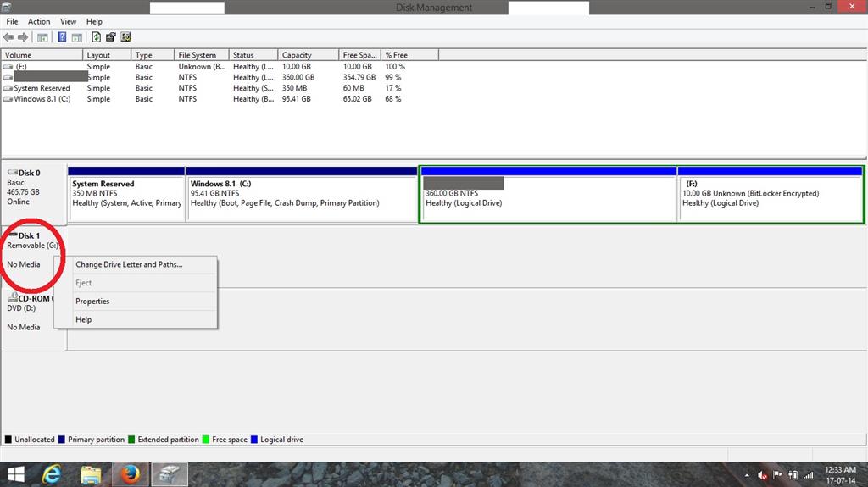
Task: Toggle the Show/Hide Action Pane icon
Action: point(77,37)
